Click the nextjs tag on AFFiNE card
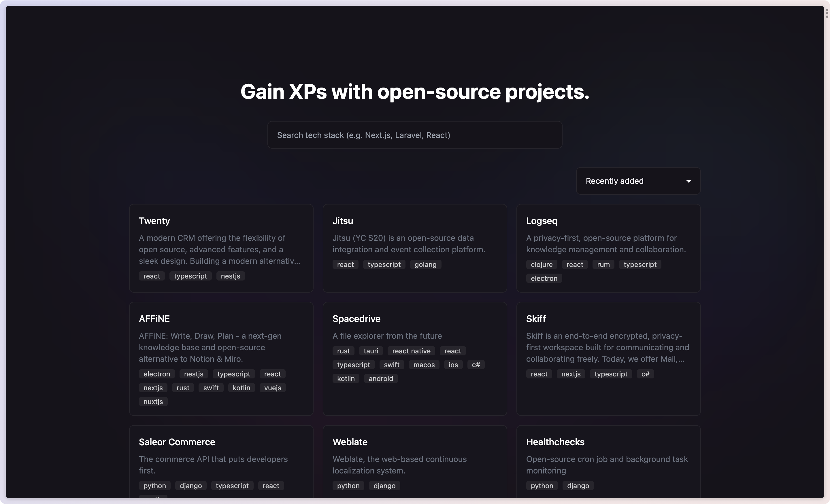Image resolution: width=830 pixels, height=504 pixels. click(153, 388)
